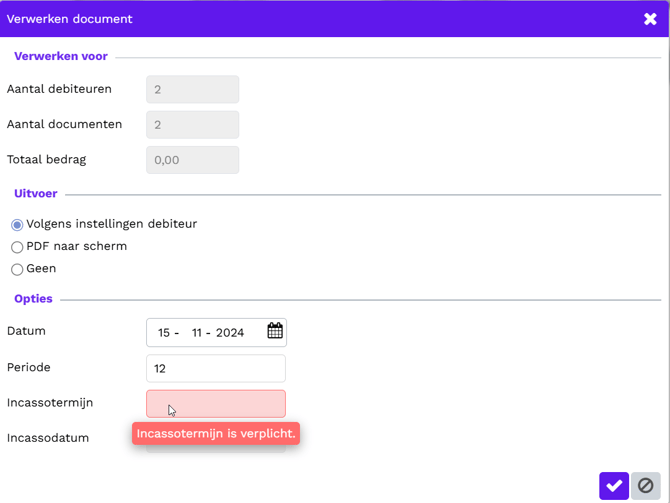Viewport: 670px width, 503px height.
Task: Focus the Periode input field
Action: (215, 368)
